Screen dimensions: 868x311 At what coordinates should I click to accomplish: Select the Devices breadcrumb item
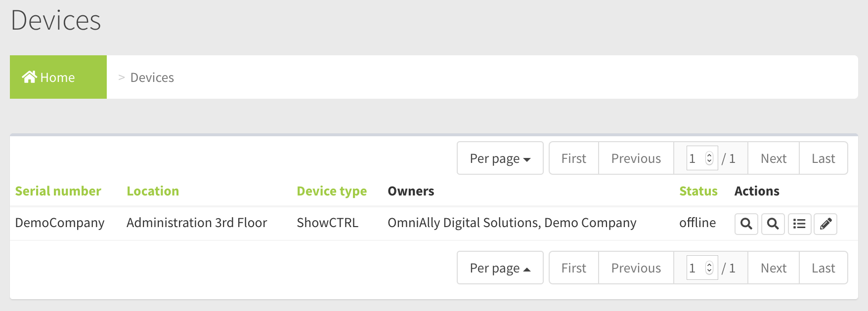(x=152, y=78)
